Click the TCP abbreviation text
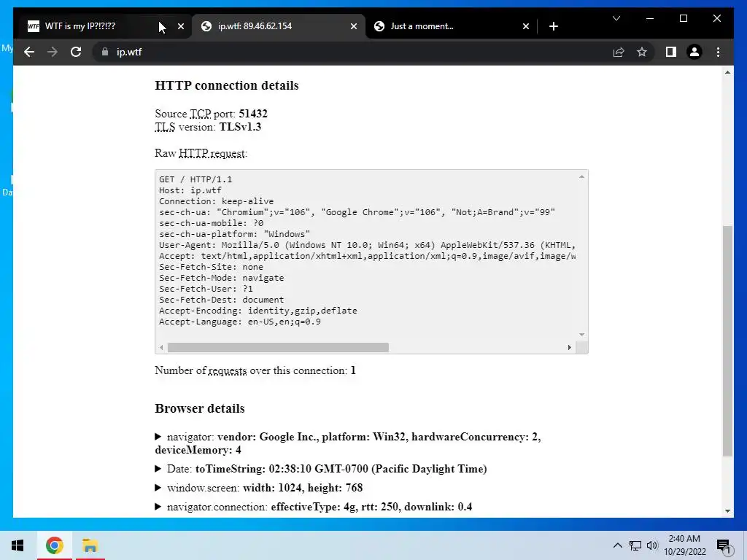 [x=200, y=114]
